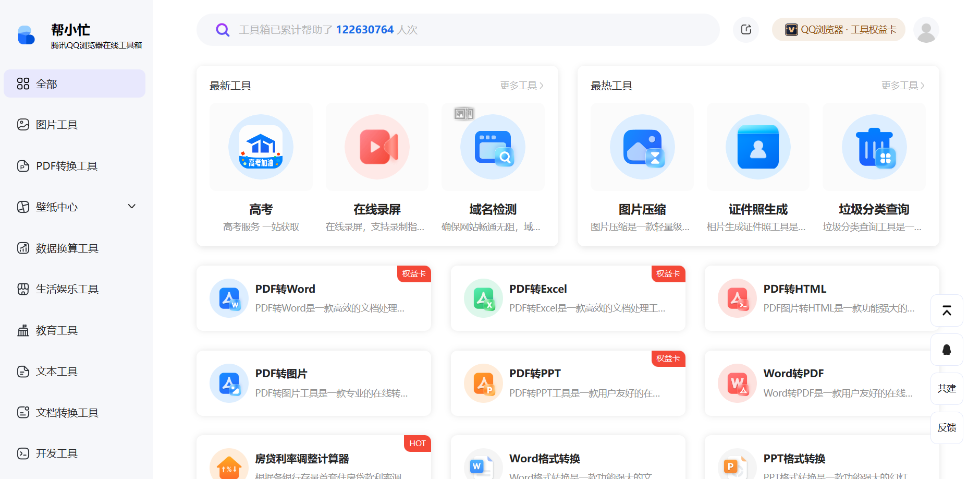Click the 在线录屏 title text
Viewport: 980px width, 479px height.
[377, 209]
